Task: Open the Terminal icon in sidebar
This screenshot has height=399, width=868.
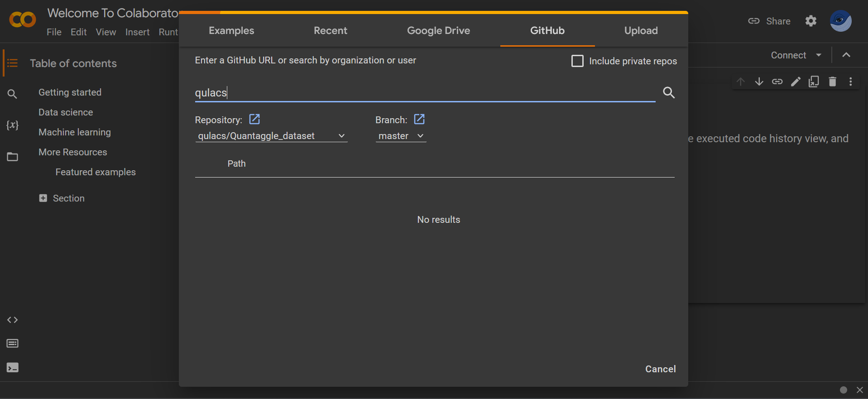Action: tap(12, 367)
